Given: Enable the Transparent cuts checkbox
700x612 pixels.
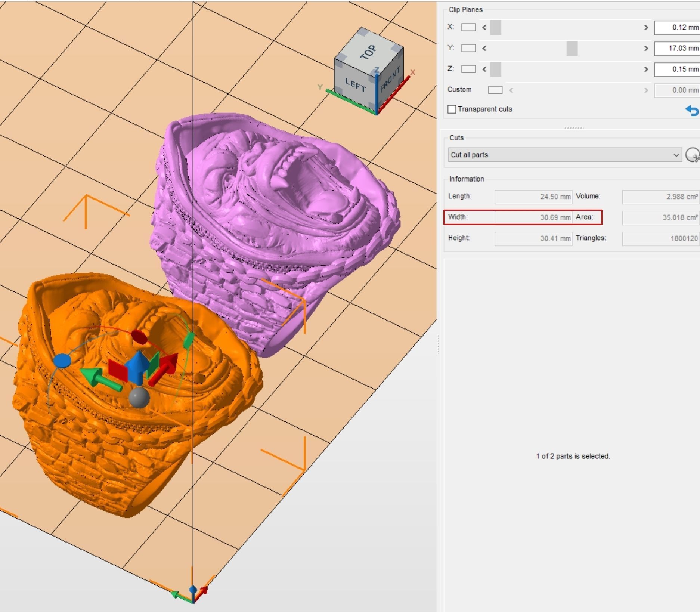Looking at the screenshot, I should pos(452,109).
